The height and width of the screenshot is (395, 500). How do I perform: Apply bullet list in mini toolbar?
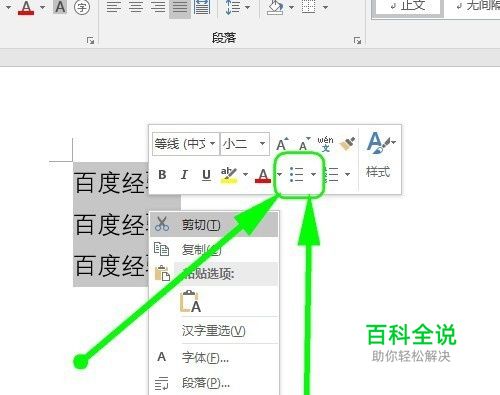296,174
